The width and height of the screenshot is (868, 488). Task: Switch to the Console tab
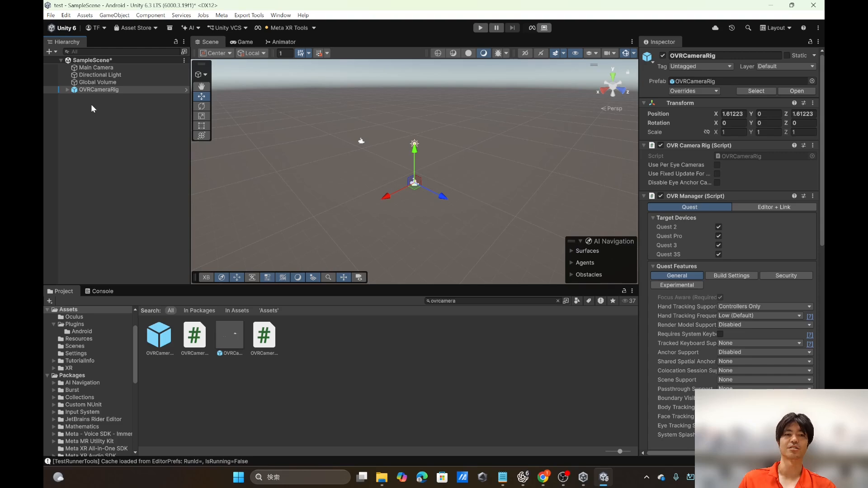(99, 291)
